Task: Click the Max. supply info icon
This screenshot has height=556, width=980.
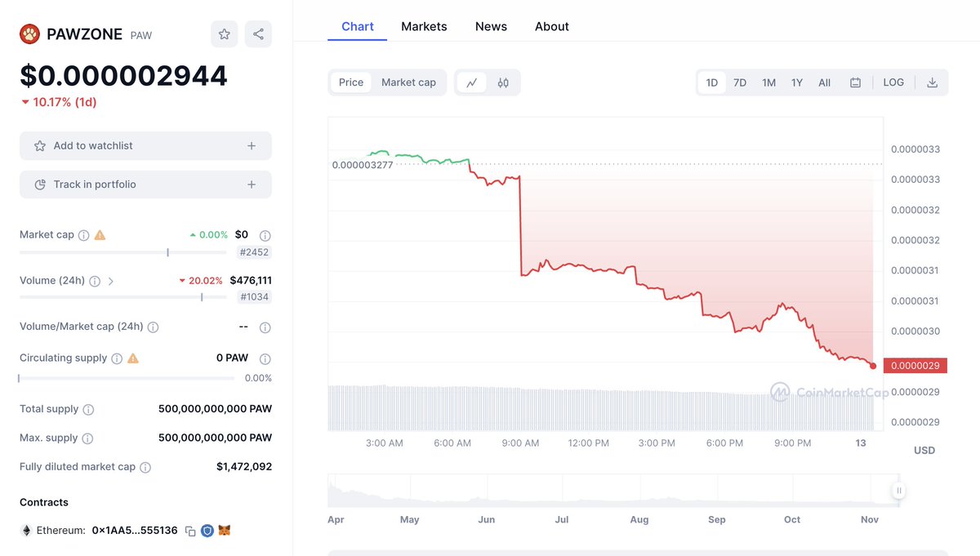Action: pos(87,438)
